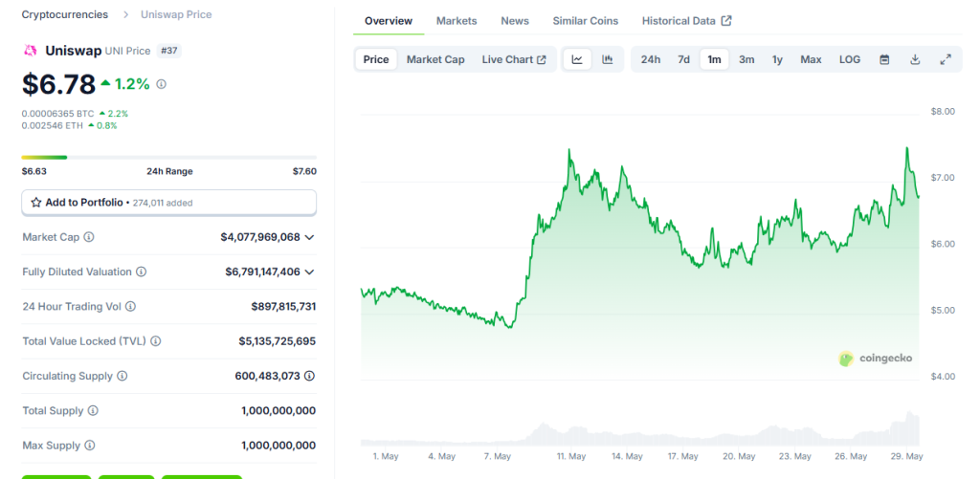Viewport: 980px width, 479px height.
Task: Toggle Market Cap chart mode
Action: (x=435, y=59)
